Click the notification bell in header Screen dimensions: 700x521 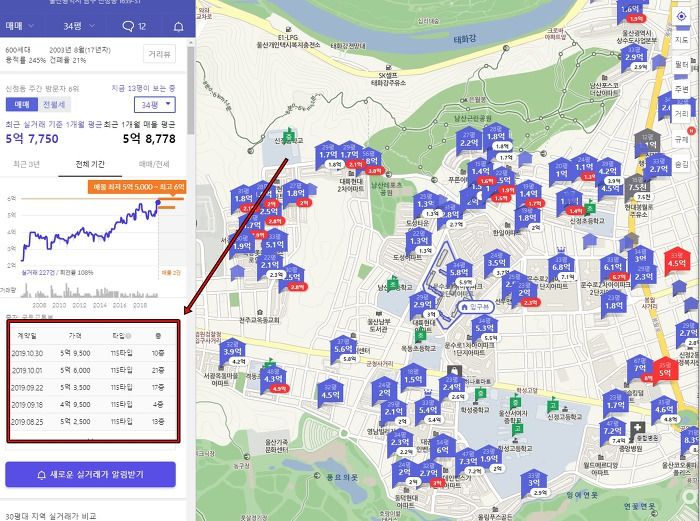tap(178, 26)
